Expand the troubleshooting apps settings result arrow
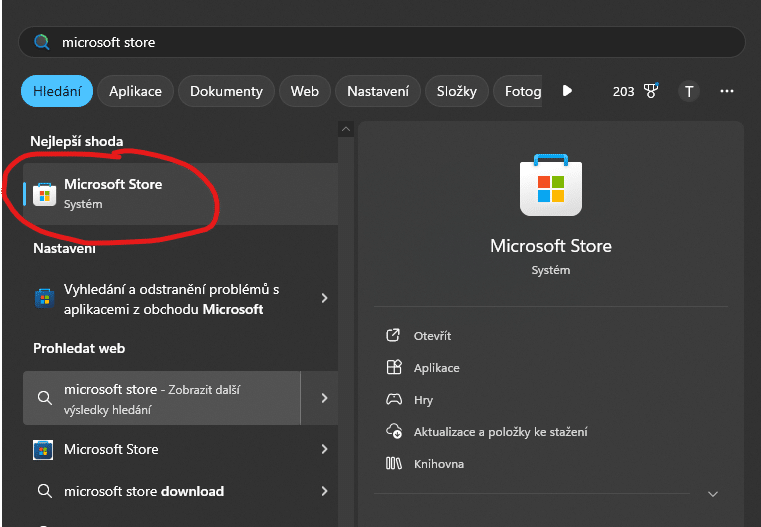Screen dimensions: 761x527 (x=324, y=298)
